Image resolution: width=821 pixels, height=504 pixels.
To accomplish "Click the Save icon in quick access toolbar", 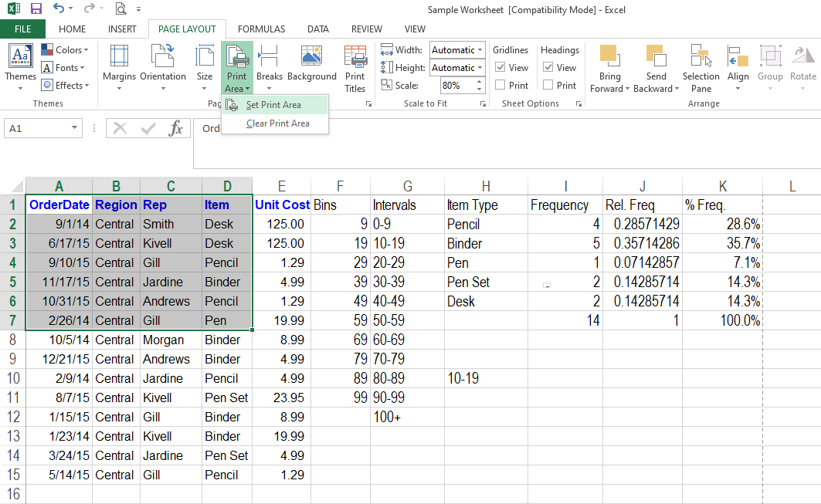I will point(36,9).
